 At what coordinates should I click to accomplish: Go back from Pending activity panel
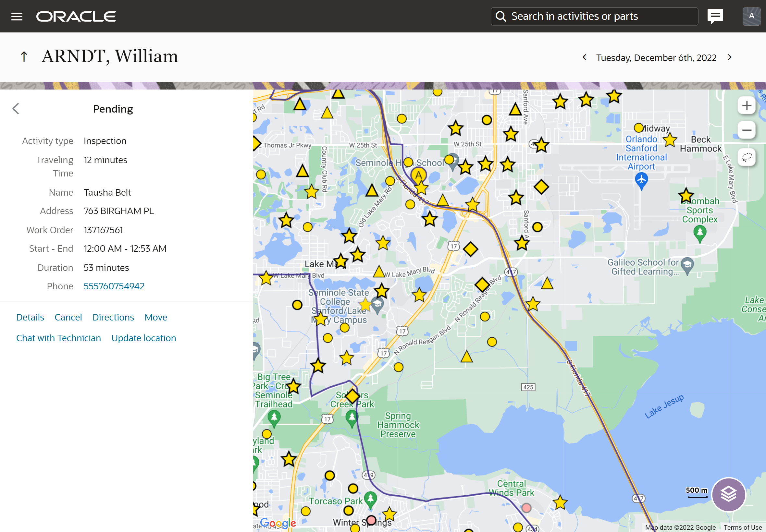coord(16,109)
